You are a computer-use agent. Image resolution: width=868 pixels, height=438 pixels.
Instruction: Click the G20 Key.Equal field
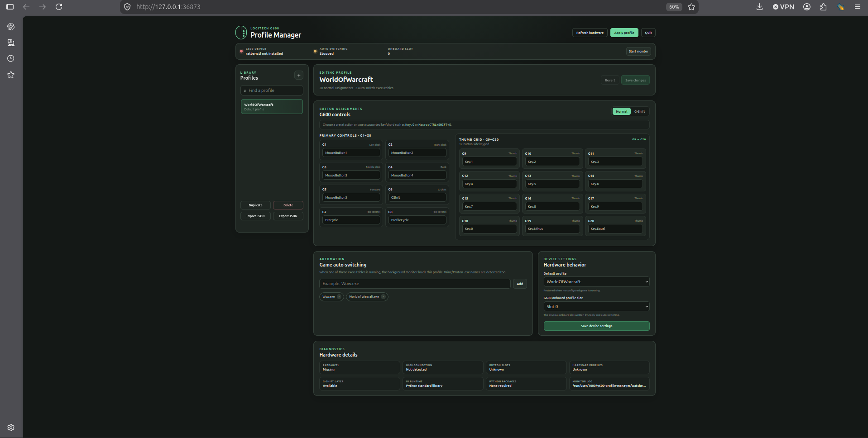(615, 229)
